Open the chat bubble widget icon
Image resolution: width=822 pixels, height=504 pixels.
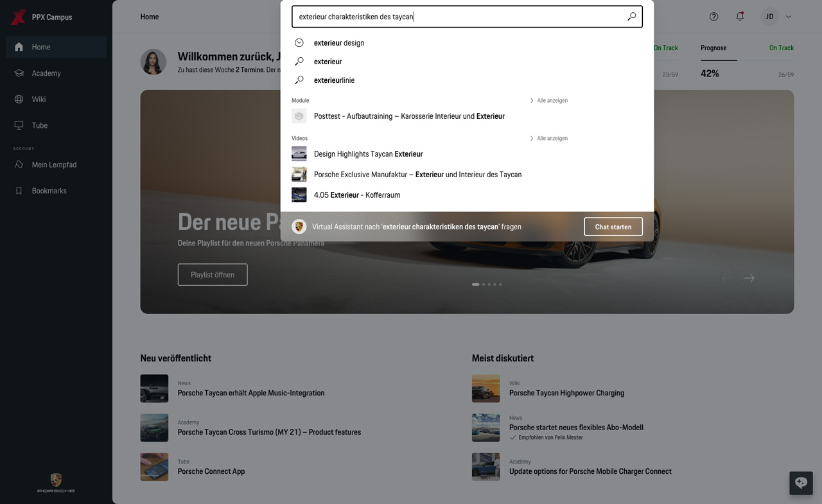tap(801, 483)
